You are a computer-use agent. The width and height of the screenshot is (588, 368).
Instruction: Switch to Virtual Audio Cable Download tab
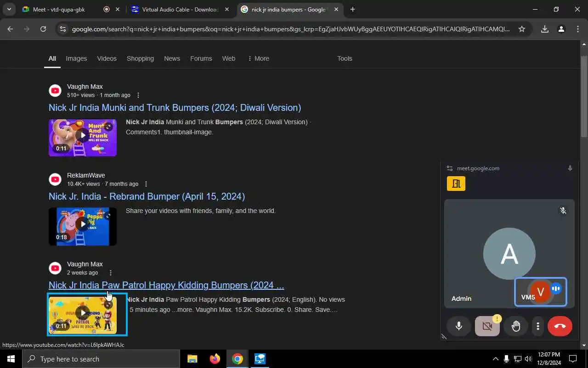pyautogui.click(x=180, y=9)
